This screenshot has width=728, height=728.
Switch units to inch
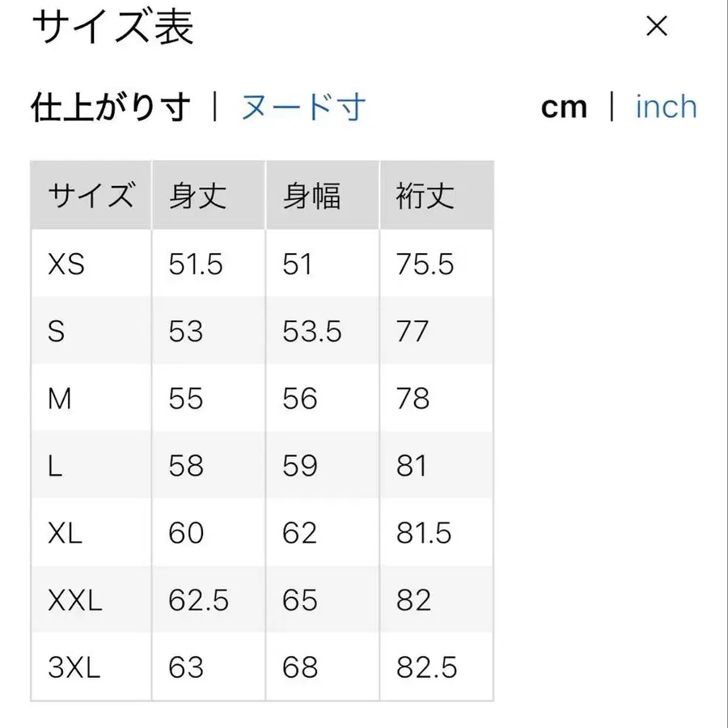point(666,106)
